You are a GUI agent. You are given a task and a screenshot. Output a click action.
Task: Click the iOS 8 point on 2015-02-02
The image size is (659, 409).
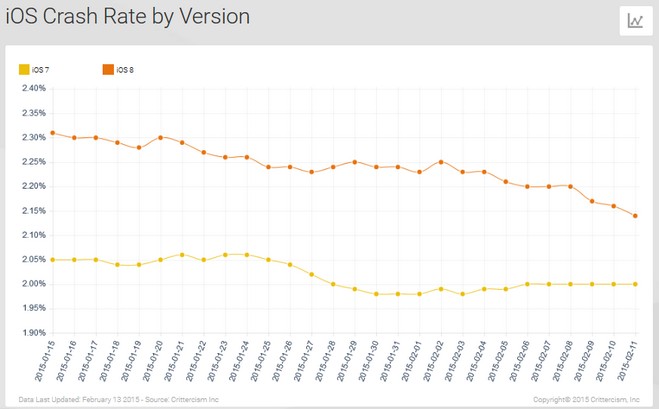click(x=441, y=162)
